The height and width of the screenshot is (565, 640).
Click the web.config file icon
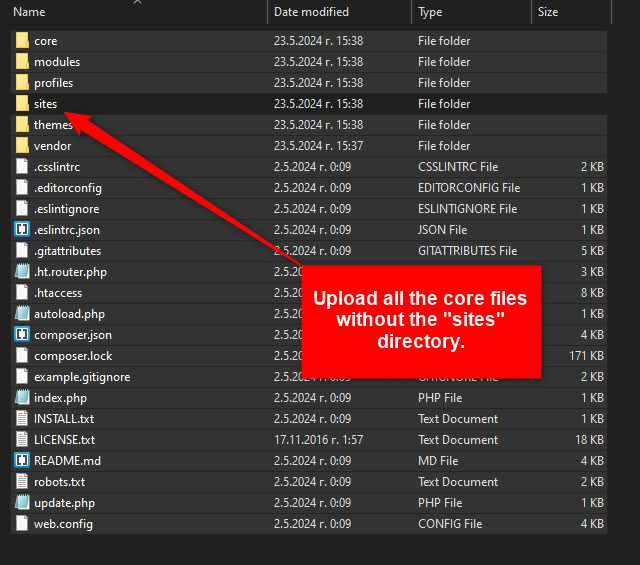click(x=22, y=524)
